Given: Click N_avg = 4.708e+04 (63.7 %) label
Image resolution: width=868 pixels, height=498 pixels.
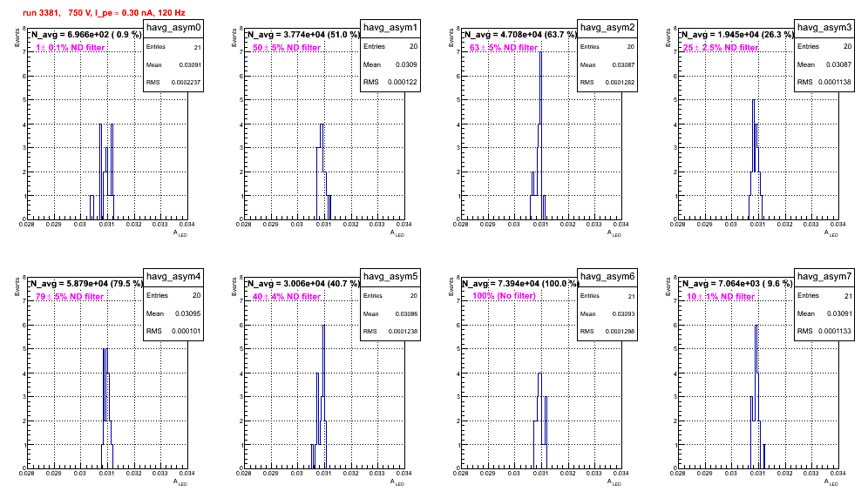Looking at the screenshot, I should (x=520, y=34).
